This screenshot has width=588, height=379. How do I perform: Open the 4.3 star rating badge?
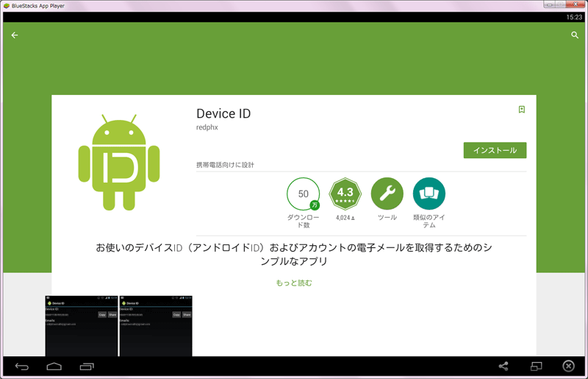point(345,194)
